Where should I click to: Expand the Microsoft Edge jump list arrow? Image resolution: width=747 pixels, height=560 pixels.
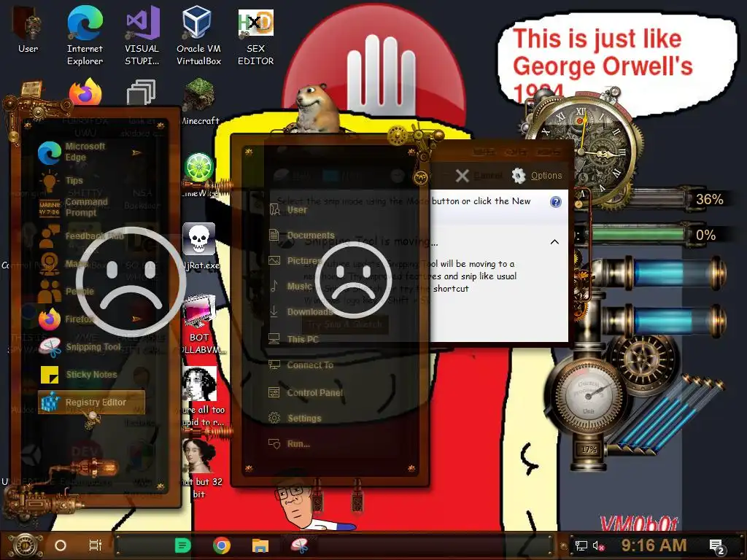(x=136, y=152)
